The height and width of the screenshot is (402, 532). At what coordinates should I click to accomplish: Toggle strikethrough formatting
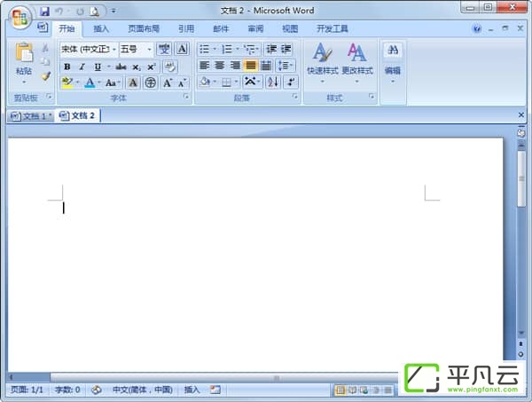tap(121, 67)
